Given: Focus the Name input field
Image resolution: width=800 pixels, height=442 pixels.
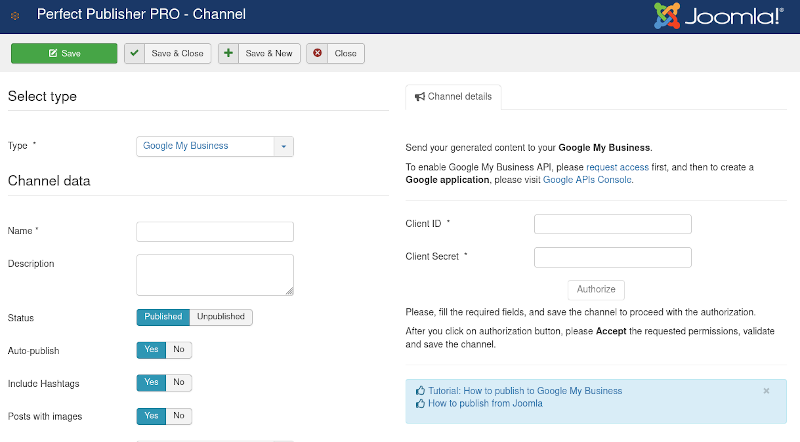Looking at the screenshot, I should click(x=215, y=231).
